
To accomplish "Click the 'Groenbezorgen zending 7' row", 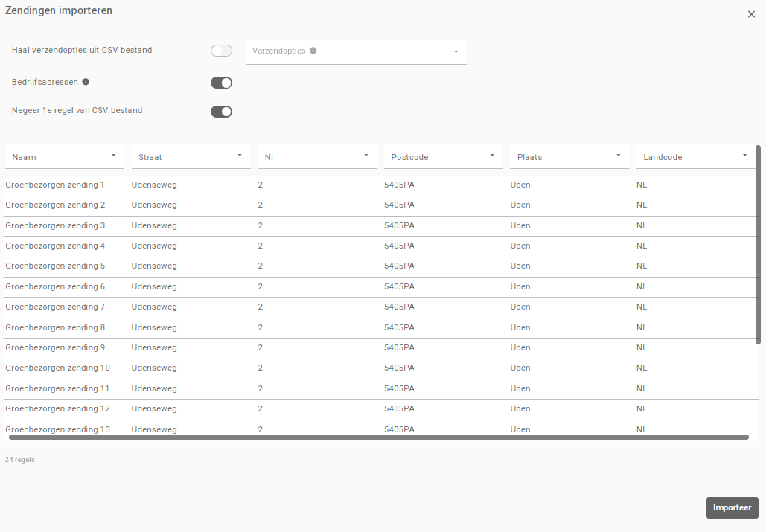I will coord(55,307).
